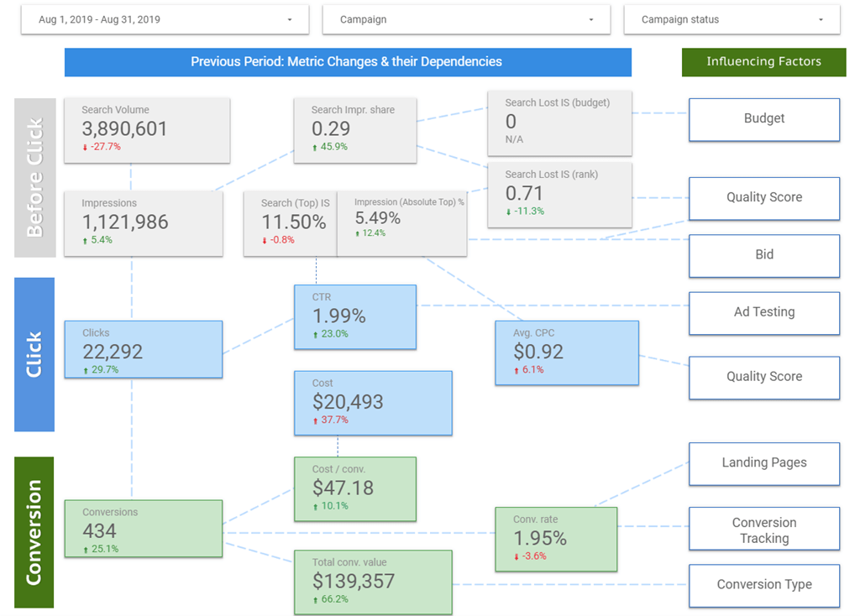Click the green up arrow under Impressions
The image size is (860, 616).
point(85,240)
